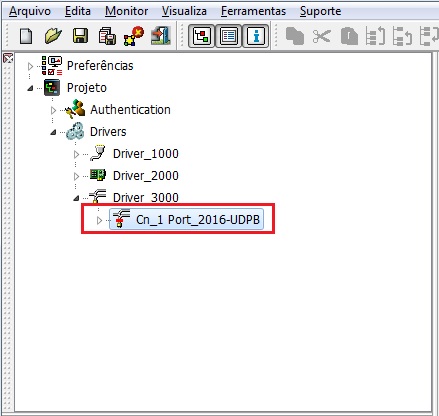
Task: Open project with the folder icon
Action: 53,36
